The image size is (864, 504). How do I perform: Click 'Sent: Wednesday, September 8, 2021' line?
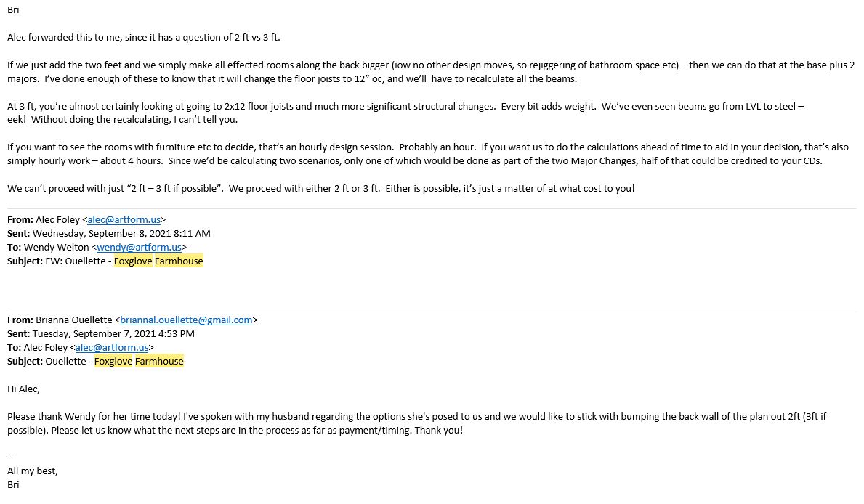[108, 234]
